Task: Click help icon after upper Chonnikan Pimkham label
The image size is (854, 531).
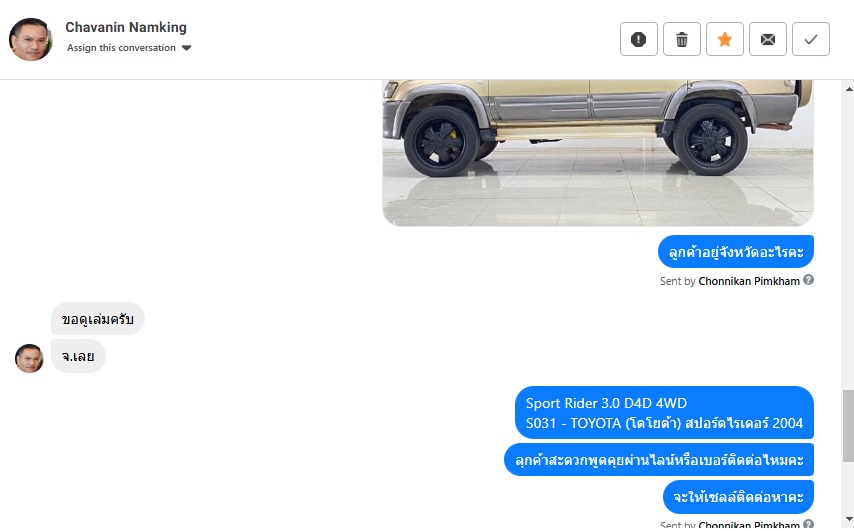Action: 808,280
